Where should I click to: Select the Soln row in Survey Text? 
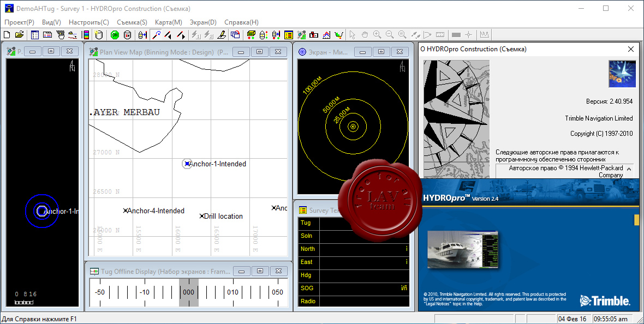point(354,236)
